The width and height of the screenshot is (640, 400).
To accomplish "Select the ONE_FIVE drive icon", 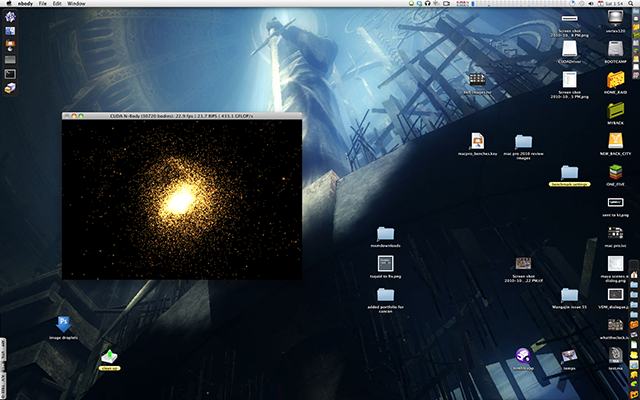I will [x=616, y=172].
